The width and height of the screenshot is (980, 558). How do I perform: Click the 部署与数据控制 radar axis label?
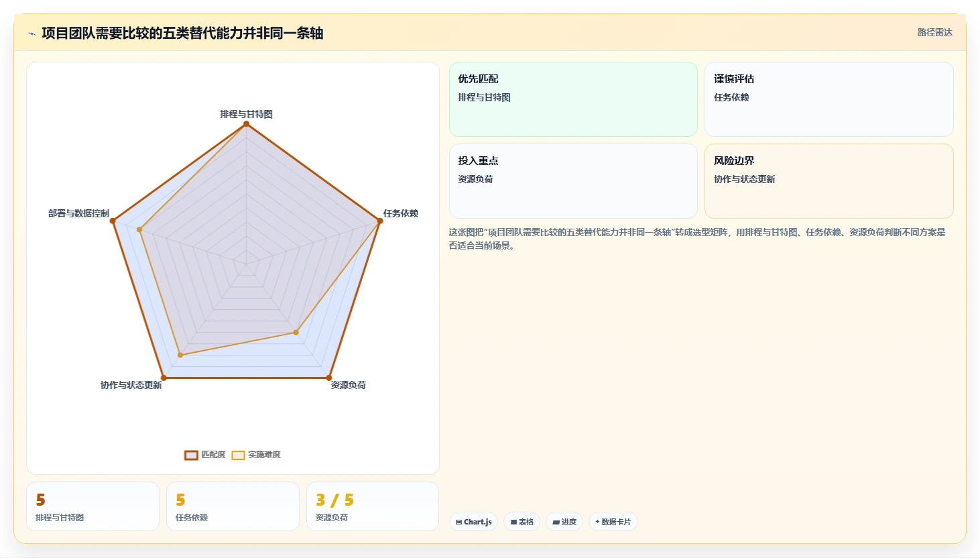coord(78,213)
